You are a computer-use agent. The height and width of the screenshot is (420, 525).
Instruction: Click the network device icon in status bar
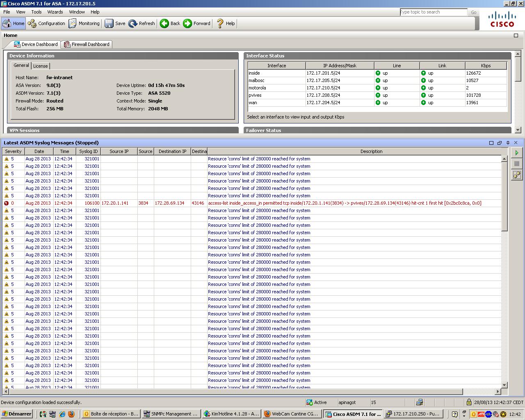coord(419,402)
